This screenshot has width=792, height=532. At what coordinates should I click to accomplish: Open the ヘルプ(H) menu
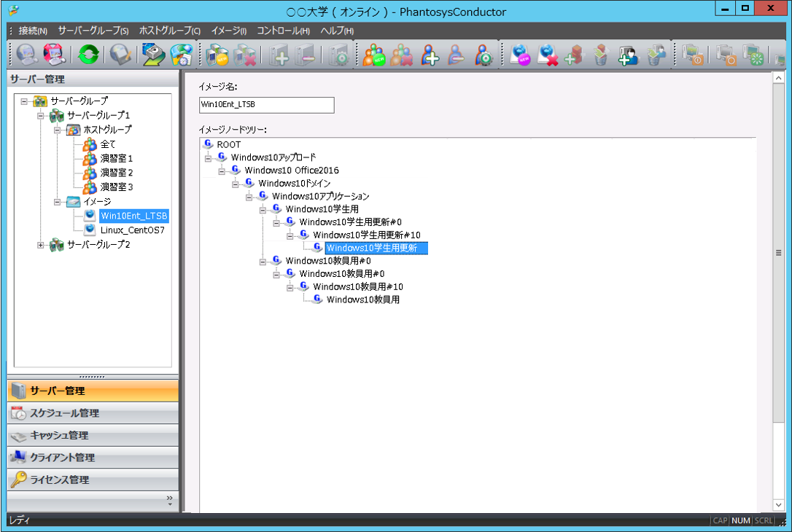point(337,31)
